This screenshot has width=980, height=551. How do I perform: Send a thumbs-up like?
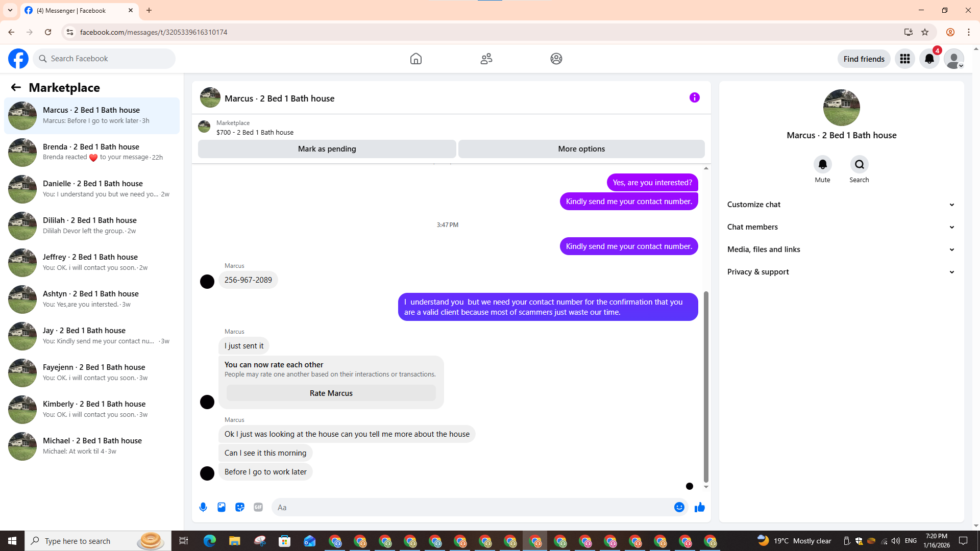(x=699, y=507)
